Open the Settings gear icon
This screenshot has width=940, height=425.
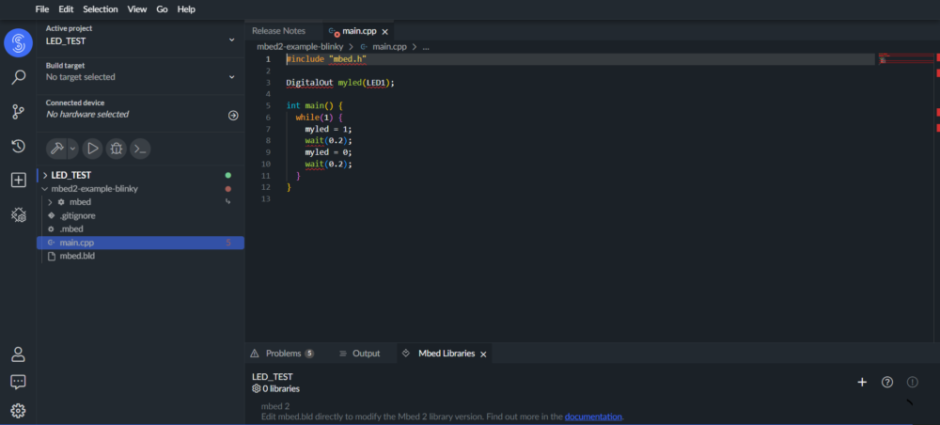[x=18, y=410]
